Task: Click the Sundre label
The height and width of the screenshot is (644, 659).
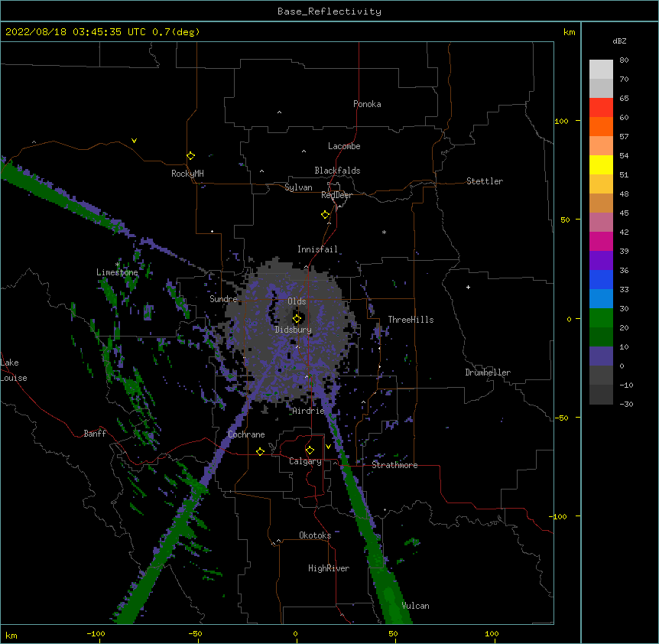Action: tap(223, 299)
